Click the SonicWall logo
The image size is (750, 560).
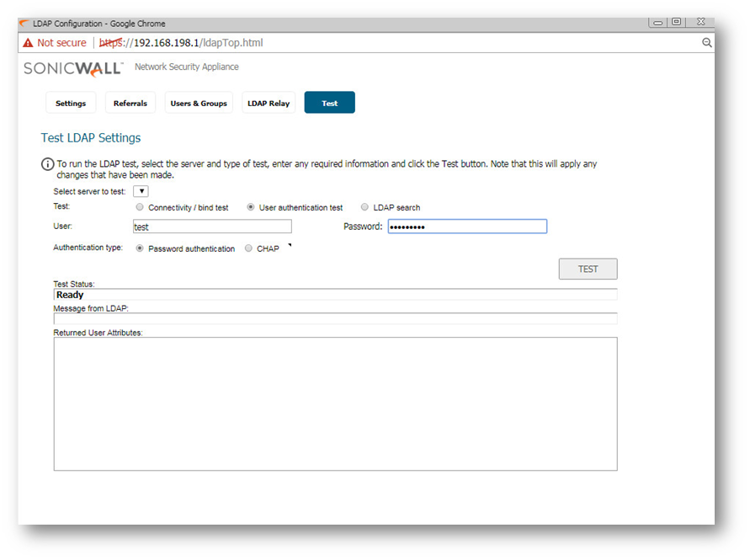click(73, 68)
